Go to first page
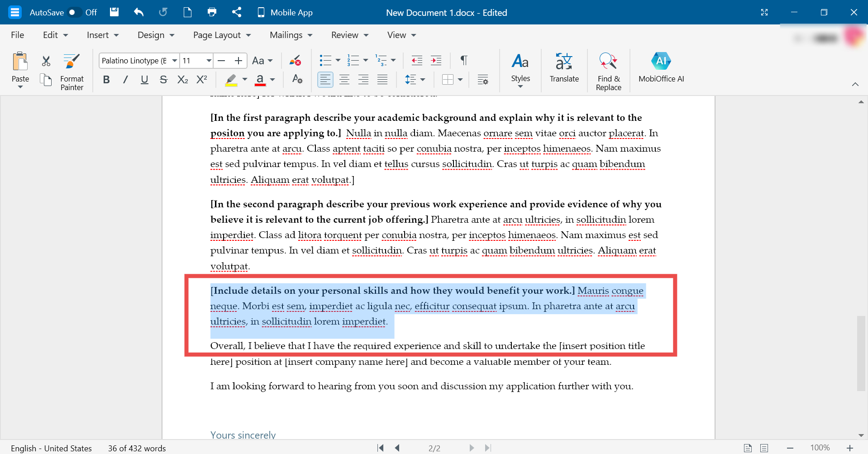 pyautogui.click(x=381, y=448)
